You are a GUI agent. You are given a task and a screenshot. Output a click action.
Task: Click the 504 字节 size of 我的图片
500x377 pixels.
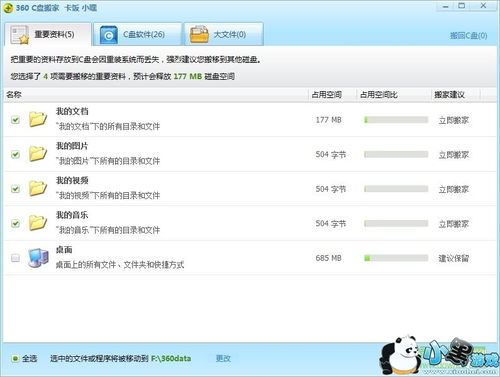pyautogui.click(x=331, y=155)
